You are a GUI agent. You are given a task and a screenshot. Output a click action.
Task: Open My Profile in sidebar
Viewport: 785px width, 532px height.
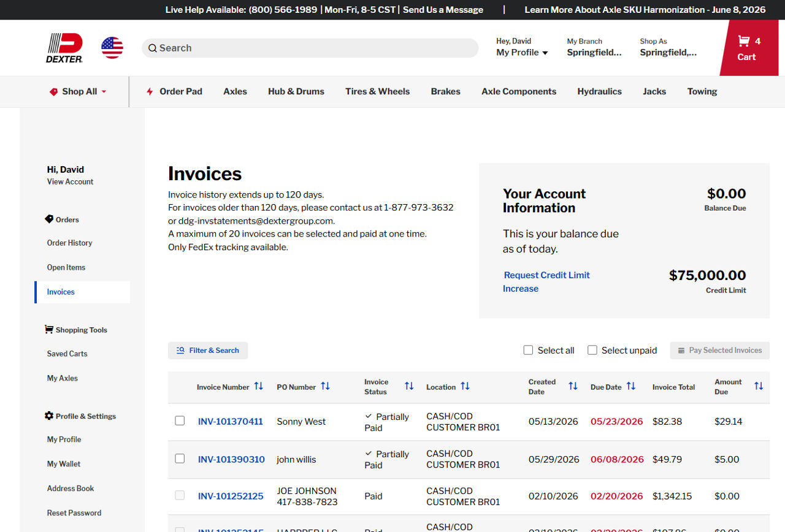(x=64, y=439)
